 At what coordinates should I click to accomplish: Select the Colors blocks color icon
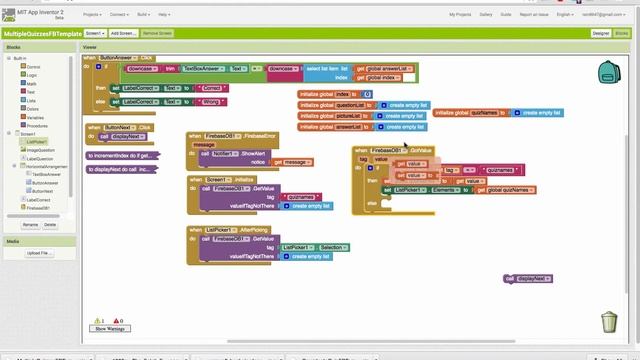(x=23, y=109)
